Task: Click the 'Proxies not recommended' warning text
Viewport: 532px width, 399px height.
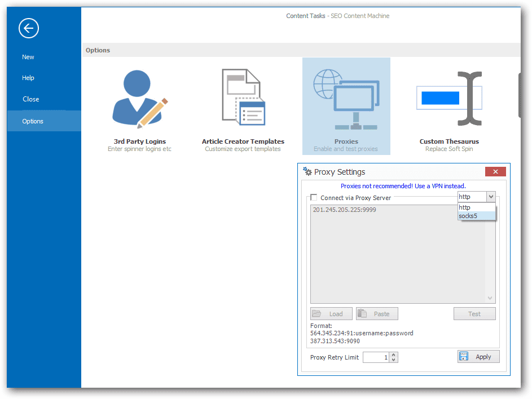Action: coord(403,186)
